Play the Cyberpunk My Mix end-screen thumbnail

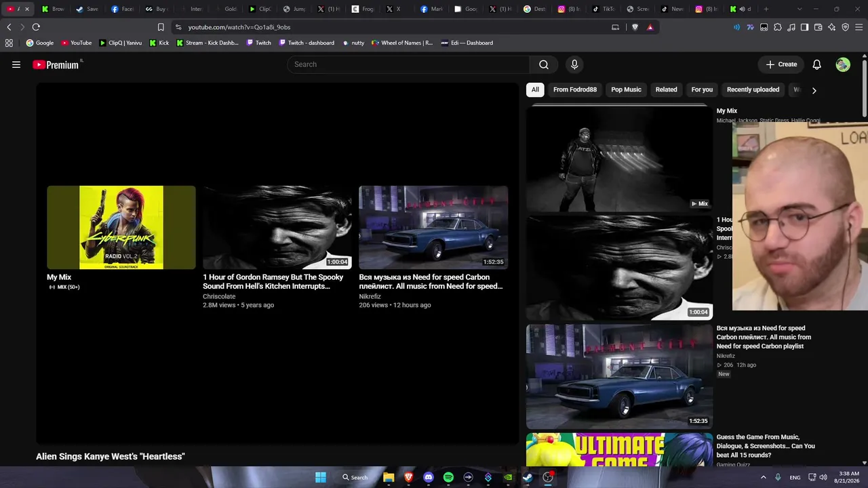click(121, 228)
